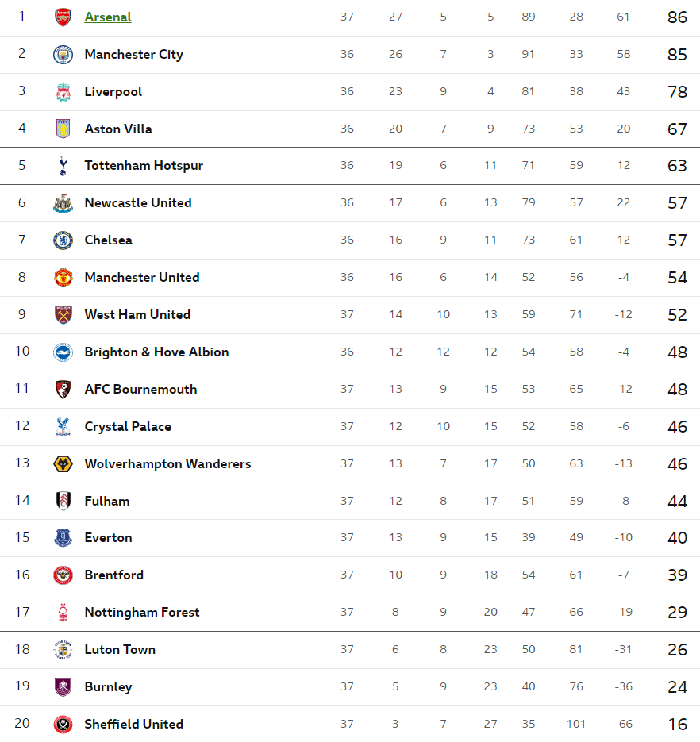This screenshot has width=700, height=742.
Task: Click the Luton Town team name
Action: coord(120,650)
